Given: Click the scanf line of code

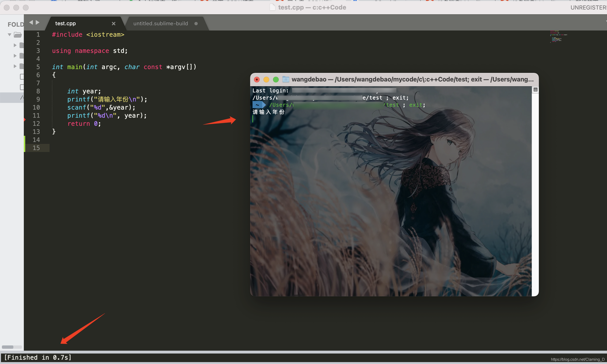Looking at the screenshot, I should [x=101, y=107].
